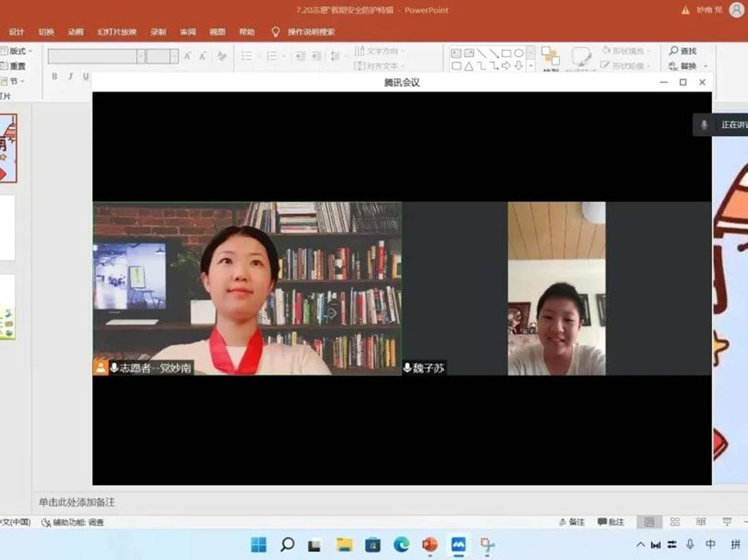The image size is (748, 560).
Task: Click 单击此处添加备注 notes area
Action: pos(77,502)
